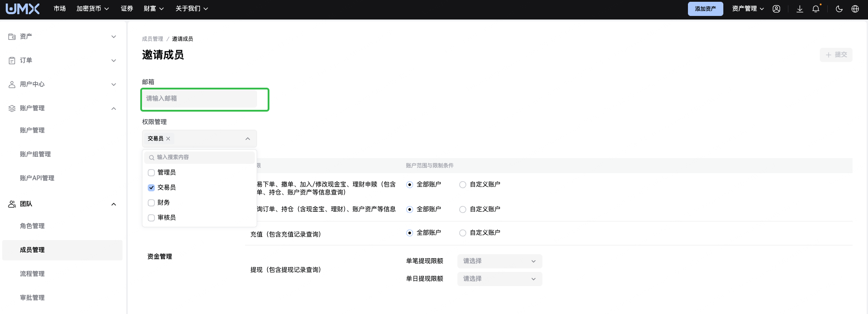Click the 提交 button
Viewport: 868px width, 314px height.
[x=836, y=55]
